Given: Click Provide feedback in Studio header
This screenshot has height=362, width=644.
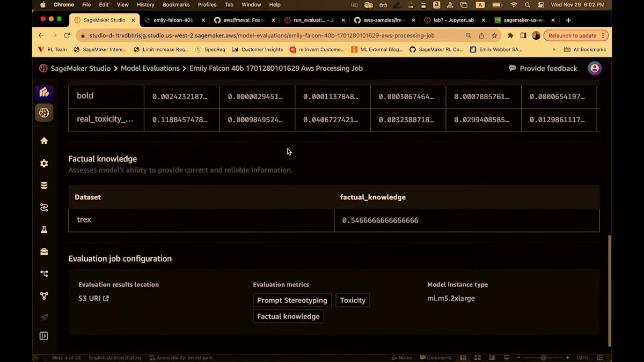Looking at the screenshot, I should [x=543, y=69].
